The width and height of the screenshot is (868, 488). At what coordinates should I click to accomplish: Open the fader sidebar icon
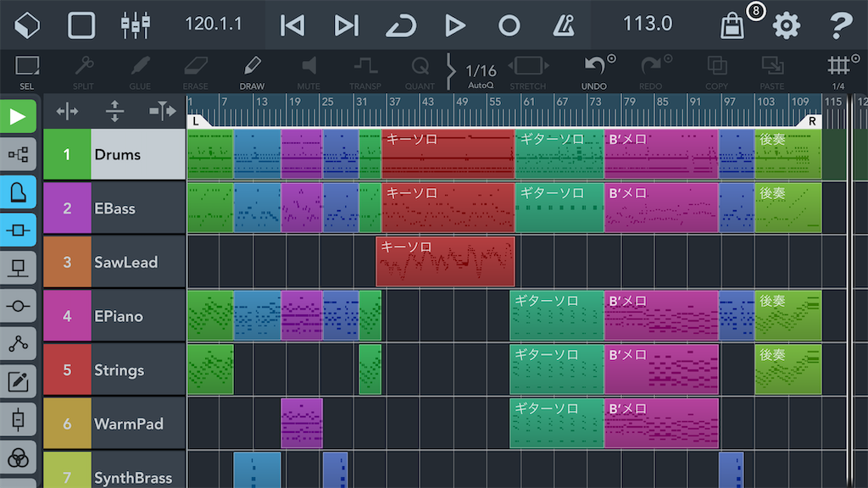click(x=19, y=420)
